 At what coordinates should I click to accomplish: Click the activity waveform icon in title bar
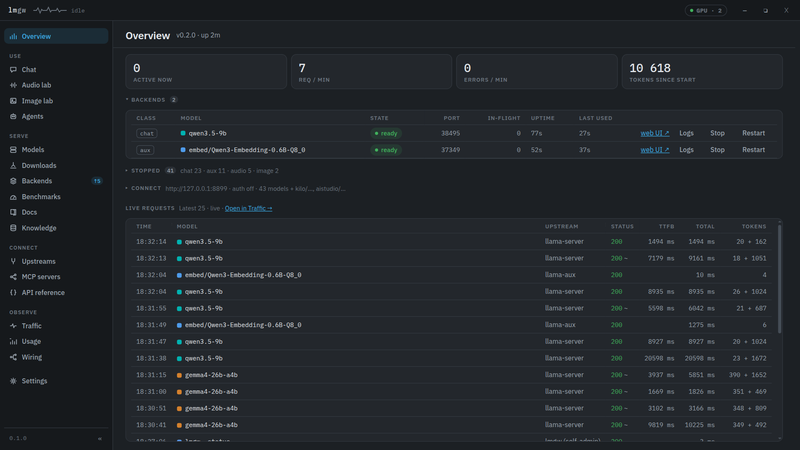pyautogui.click(x=49, y=10)
